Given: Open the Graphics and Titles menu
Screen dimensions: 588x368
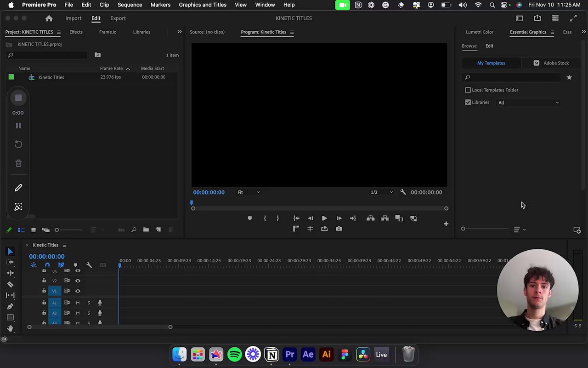Looking at the screenshot, I should click(202, 5).
